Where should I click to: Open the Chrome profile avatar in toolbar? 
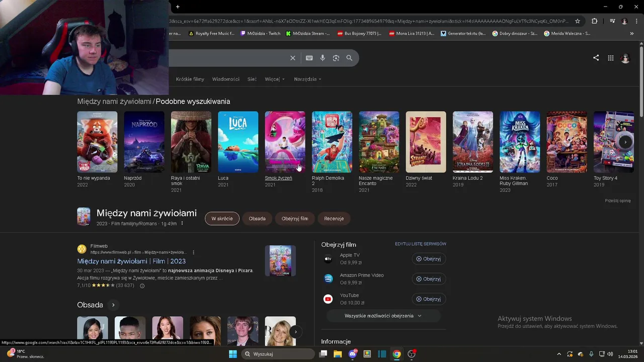tap(624, 21)
